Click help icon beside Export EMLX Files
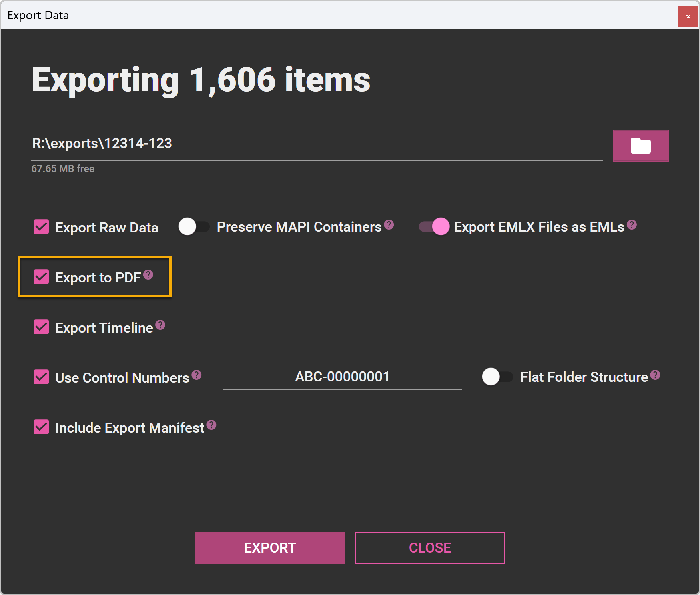Screen dimensions: 700x595 tap(632, 225)
